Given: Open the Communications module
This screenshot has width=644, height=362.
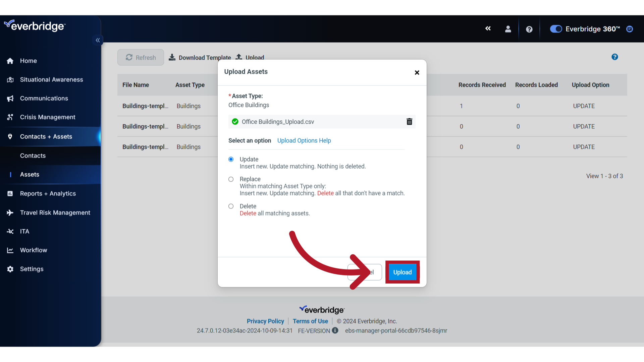Looking at the screenshot, I should [x=44, y=98].
